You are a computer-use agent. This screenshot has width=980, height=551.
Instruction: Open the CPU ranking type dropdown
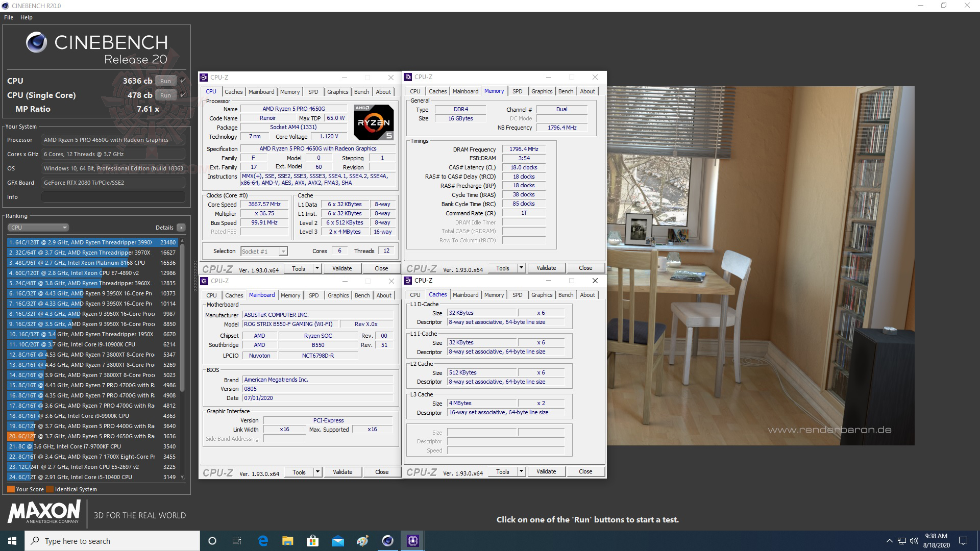point(38,228)
